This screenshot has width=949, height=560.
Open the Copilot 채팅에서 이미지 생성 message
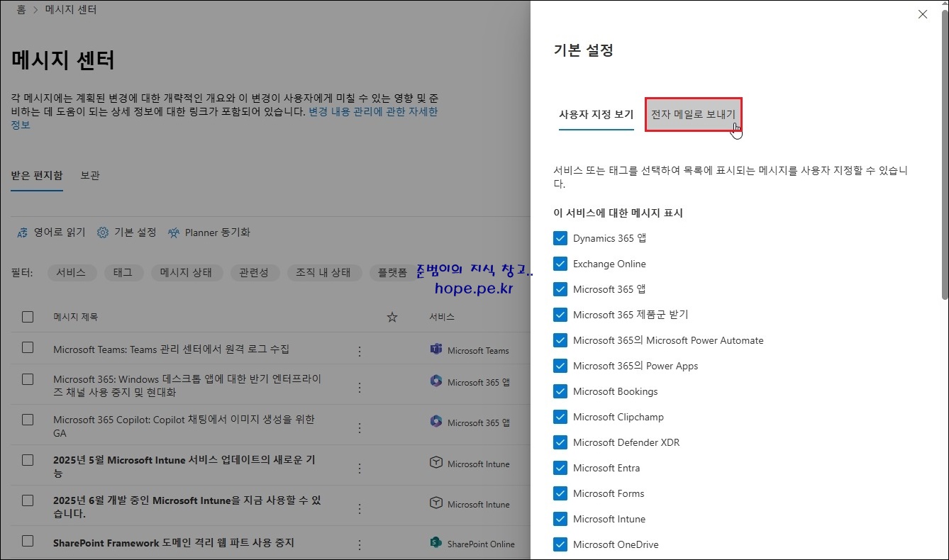pyautogui.click(x=184, y=426)
